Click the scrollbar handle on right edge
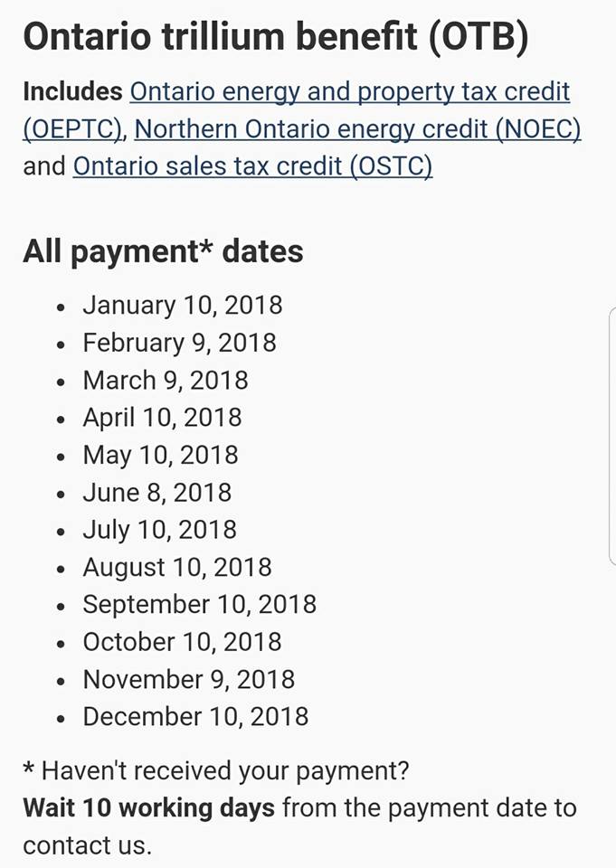616x868 pixels. coord(612,435)
